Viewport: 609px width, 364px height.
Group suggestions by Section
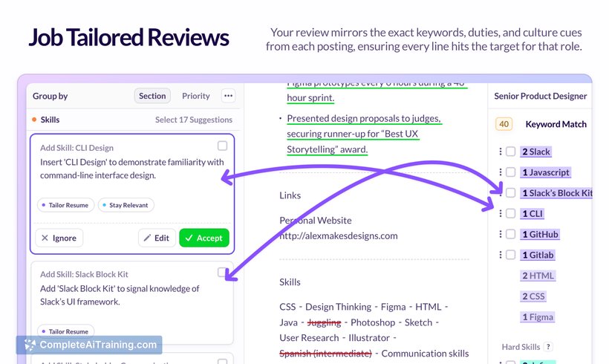pyautogui.click(x=152, y=96)
